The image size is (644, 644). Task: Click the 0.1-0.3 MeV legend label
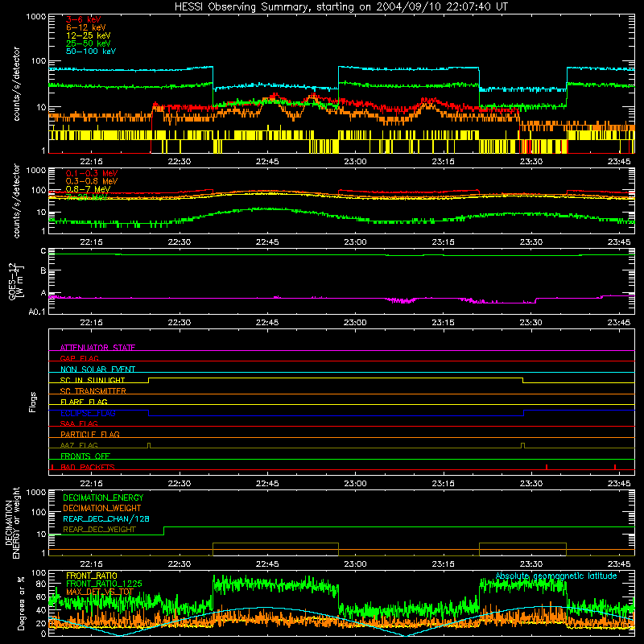91,173
